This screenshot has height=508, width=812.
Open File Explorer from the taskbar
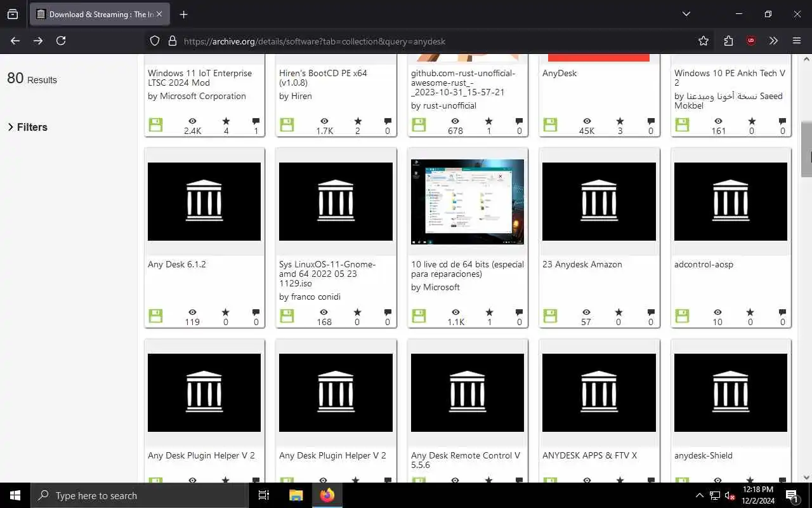click(x=296, y=495)
